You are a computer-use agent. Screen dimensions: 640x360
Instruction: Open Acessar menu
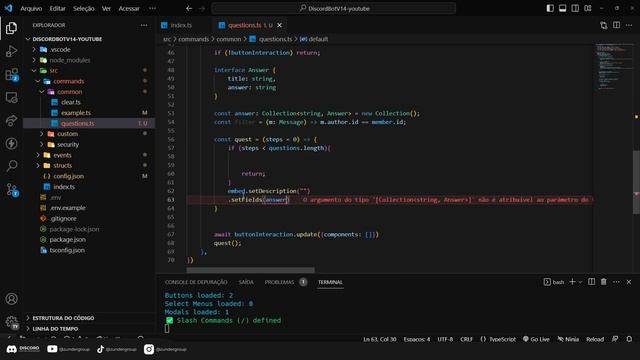click(x=129, y=8)
